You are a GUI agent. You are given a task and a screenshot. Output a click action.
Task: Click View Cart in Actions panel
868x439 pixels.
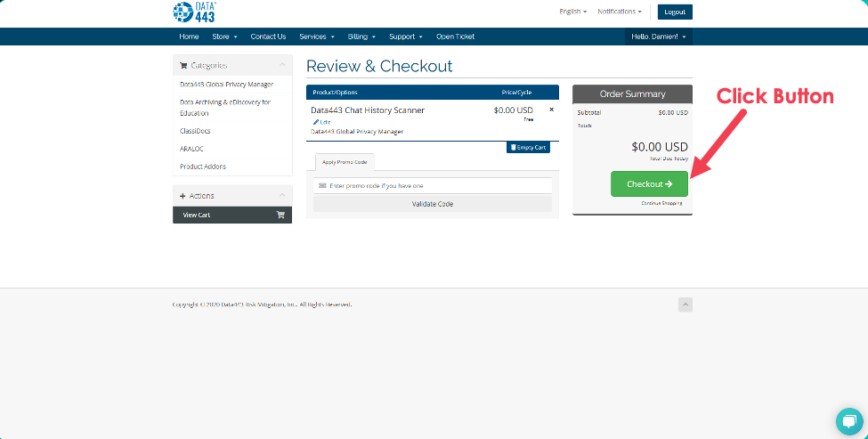tap(232, 215)
